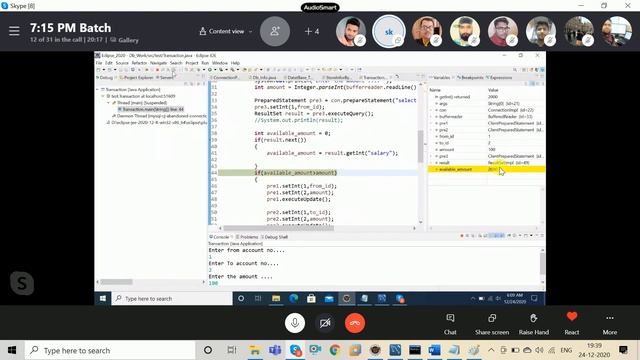
Task: Open Cortana from the taskbar
Action: click(x=208, y=350)
